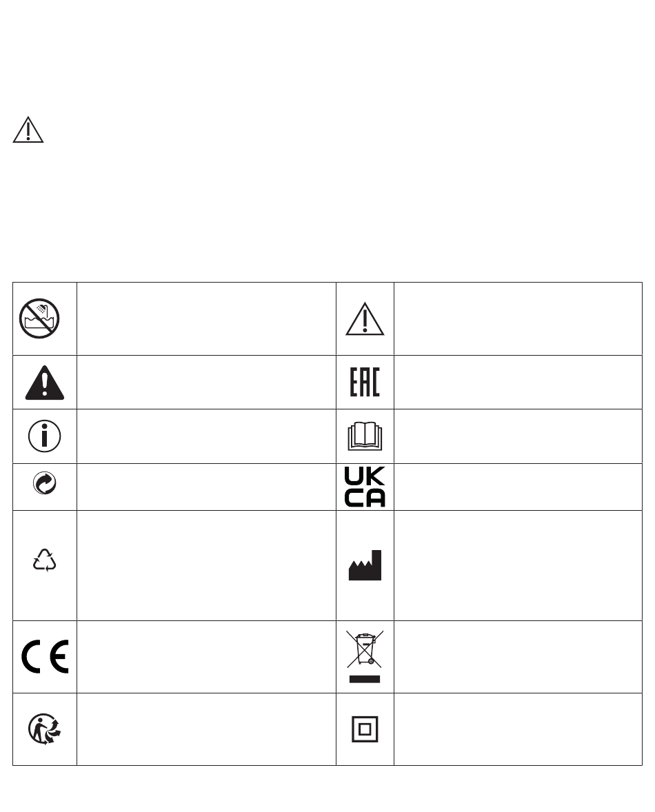The height and width of the screenshot is (812, 655).
Task: Click the EAC certification mark
Action: [365, 382]
